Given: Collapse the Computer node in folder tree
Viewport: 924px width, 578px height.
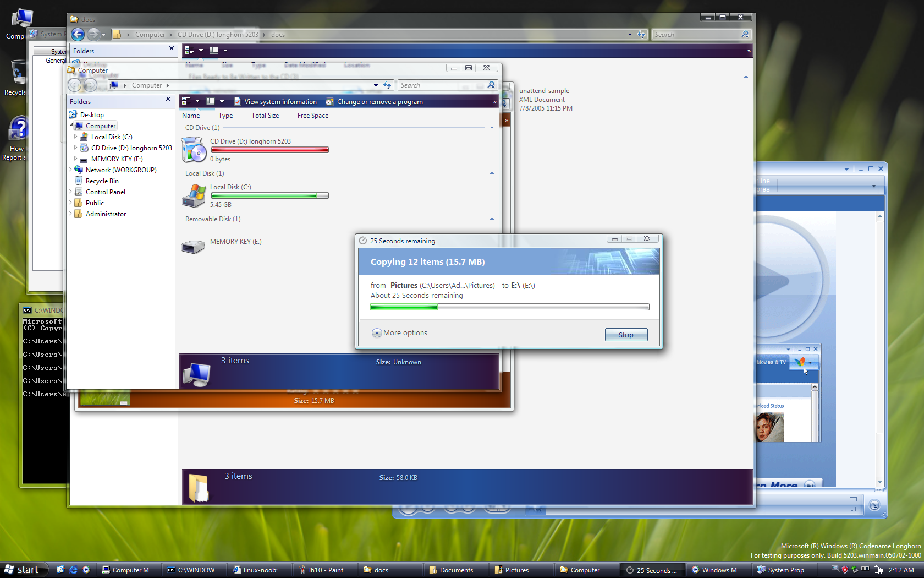Looking at the screenshot, I should pyautogui.click(x=71, y=126).
